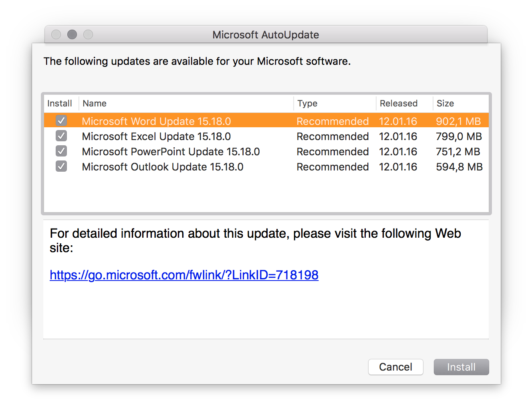Click the 902,1 MB size cell
The height and width of the screenshot is (401, 532).
click(x=458, y=121)
